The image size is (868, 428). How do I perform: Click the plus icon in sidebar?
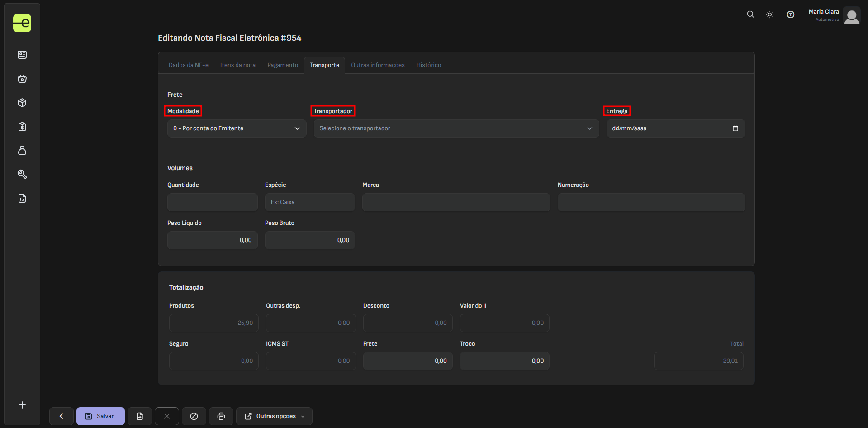click(x=22, y=405)
